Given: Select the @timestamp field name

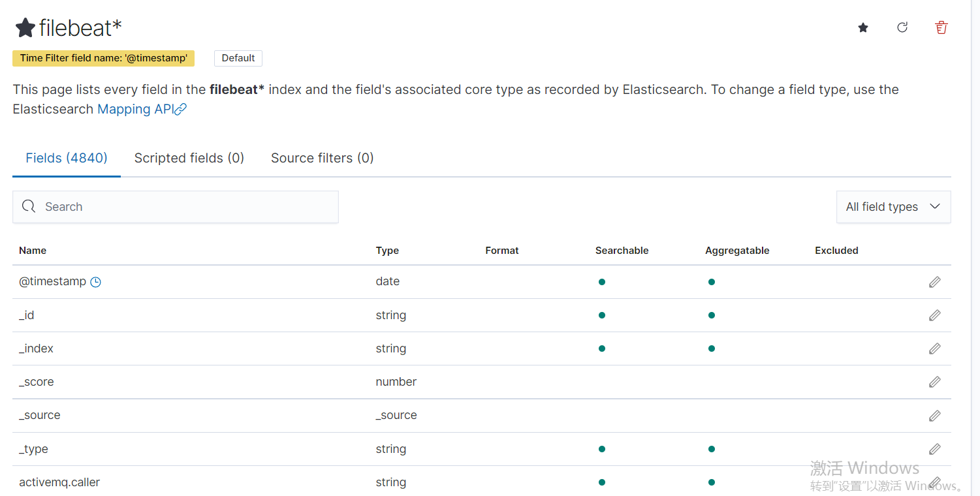Looking at the screenshot, I should pos(52,281).
